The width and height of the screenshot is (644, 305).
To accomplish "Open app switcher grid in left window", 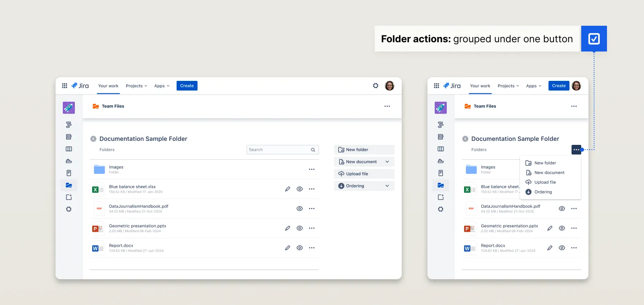I will pos(64,86).
